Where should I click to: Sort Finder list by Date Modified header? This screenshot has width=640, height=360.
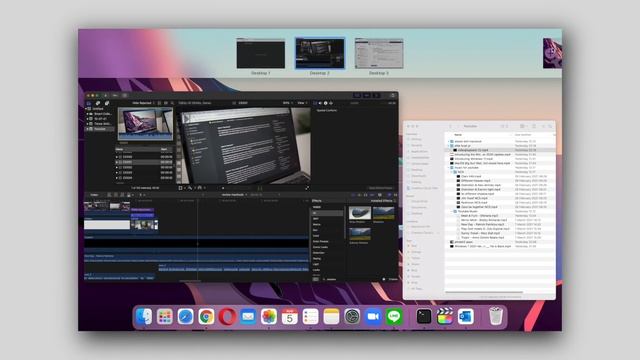[x=523, y=135]
